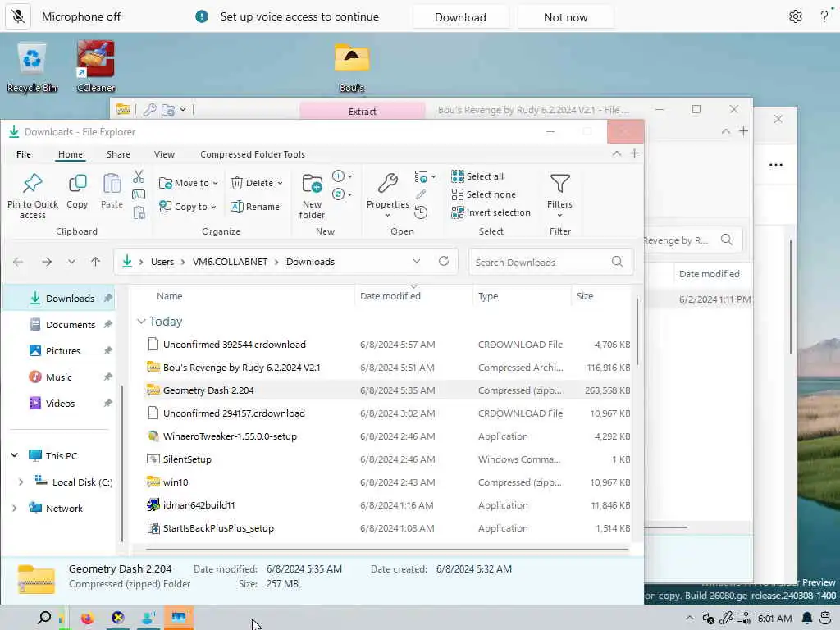Show hidden tray icons chevron
Viewport: 840px width, 630px height.
(x=689, y=619)
